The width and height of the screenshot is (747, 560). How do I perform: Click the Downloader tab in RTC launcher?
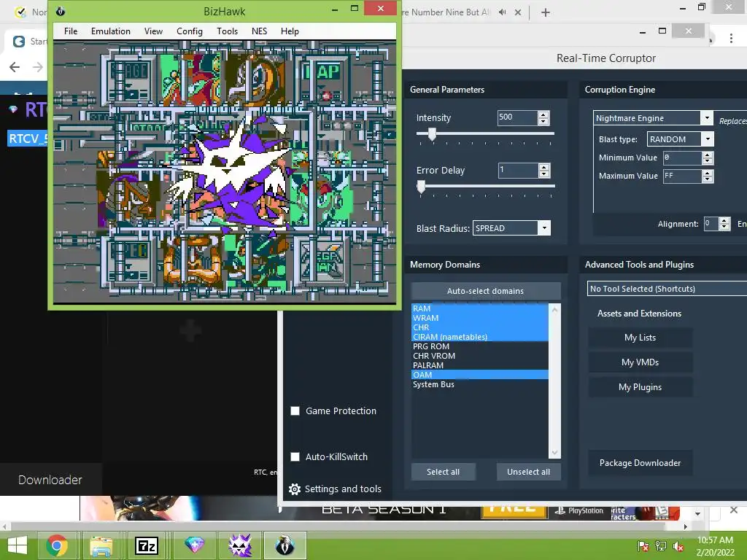(x=50, y=480)
